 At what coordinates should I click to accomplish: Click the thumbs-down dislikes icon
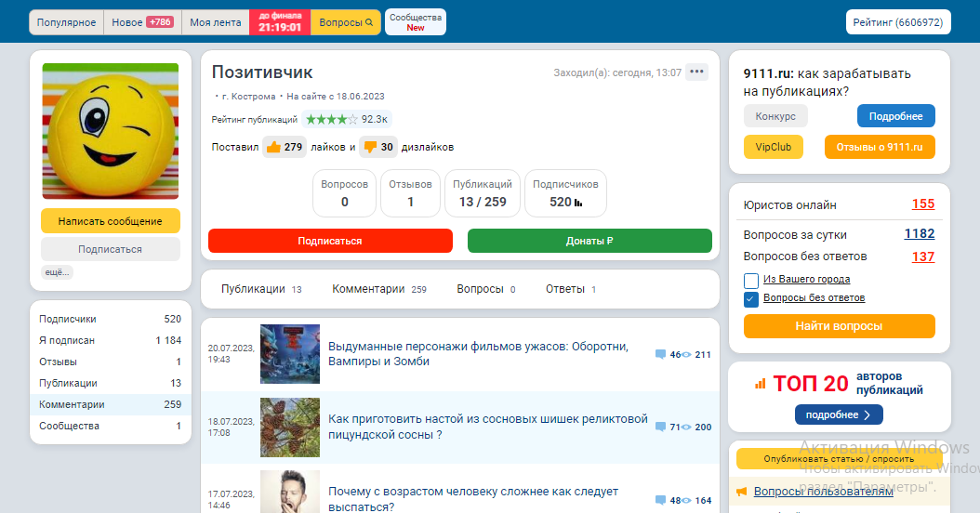370,147
